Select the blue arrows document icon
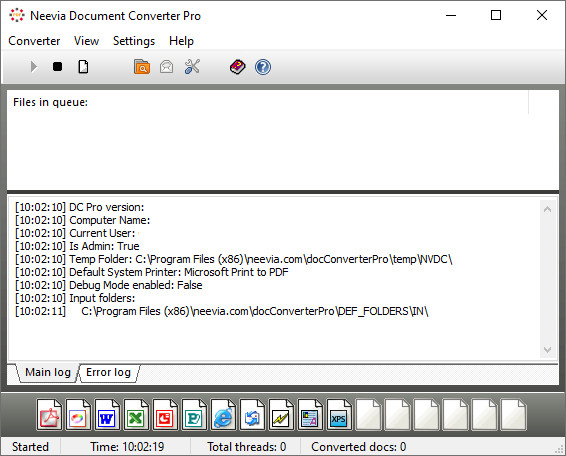 point(252,414)
